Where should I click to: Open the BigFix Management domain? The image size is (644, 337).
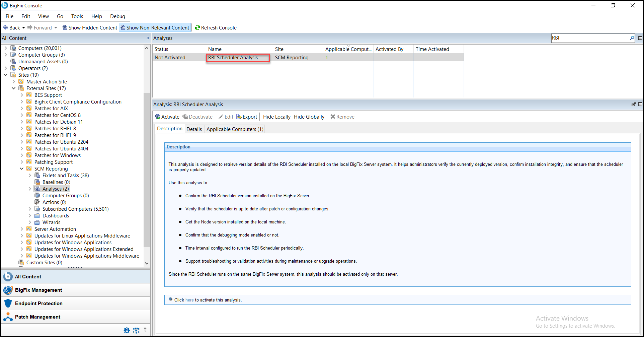coord(76,290)
